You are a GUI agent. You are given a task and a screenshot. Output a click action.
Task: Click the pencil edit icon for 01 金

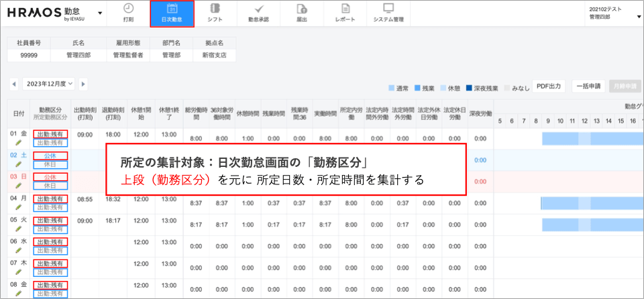[x=17, y=143]
